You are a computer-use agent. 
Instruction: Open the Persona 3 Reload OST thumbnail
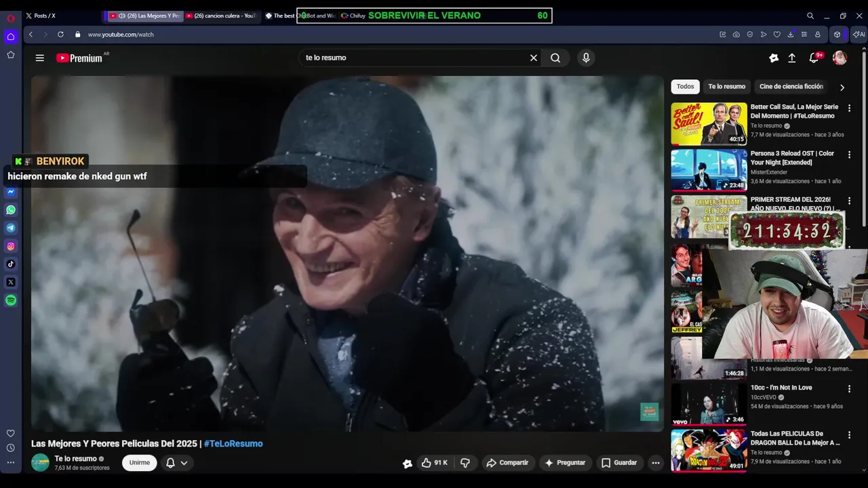709,170
